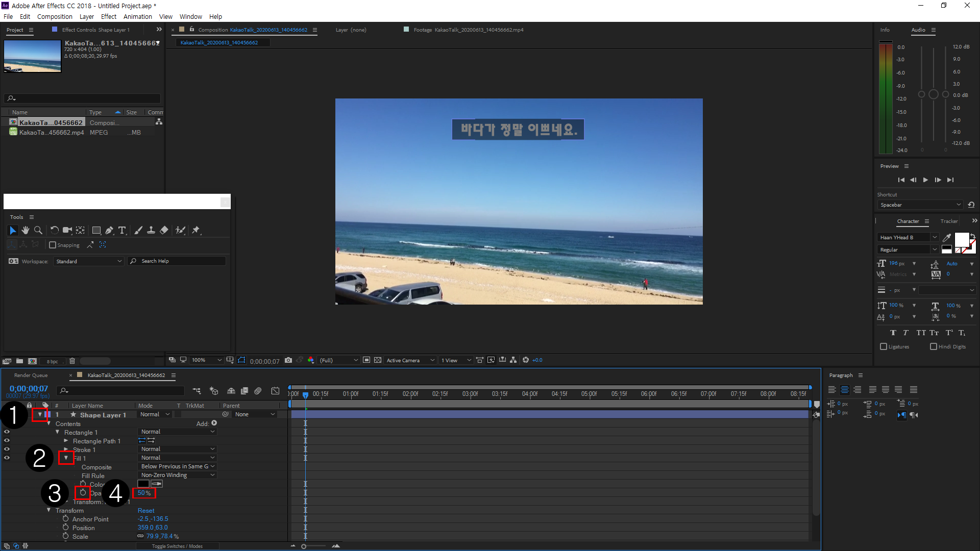Select the Puppet Pin tool
Screen dimensions: 980x551
coord(196,231)
